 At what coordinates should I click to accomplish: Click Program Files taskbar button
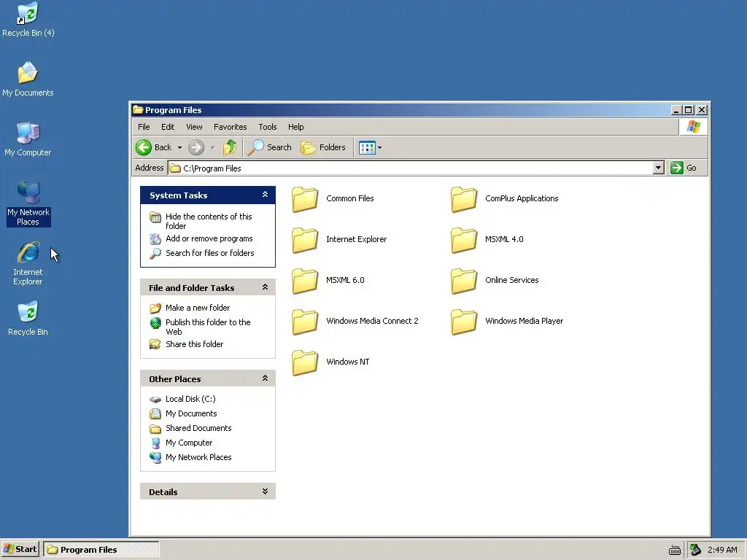click(101, 549)
